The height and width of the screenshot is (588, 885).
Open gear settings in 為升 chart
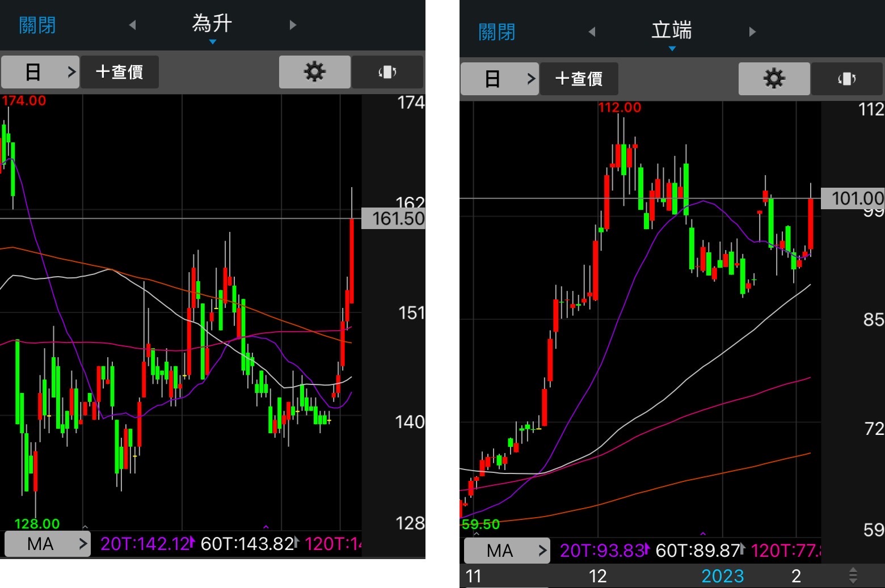[x=314, y=72]
